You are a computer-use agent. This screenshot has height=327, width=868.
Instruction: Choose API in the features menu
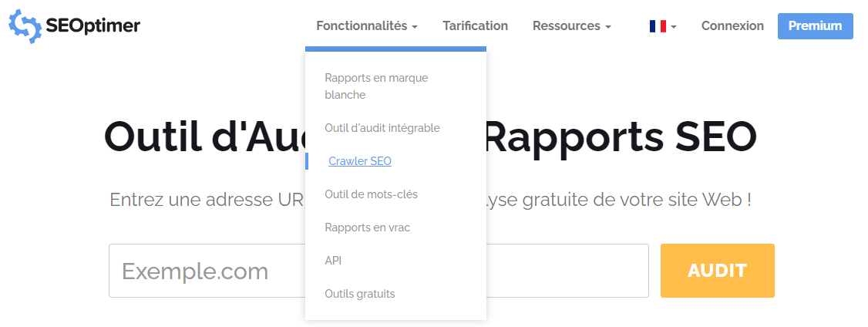click(333, 261)
